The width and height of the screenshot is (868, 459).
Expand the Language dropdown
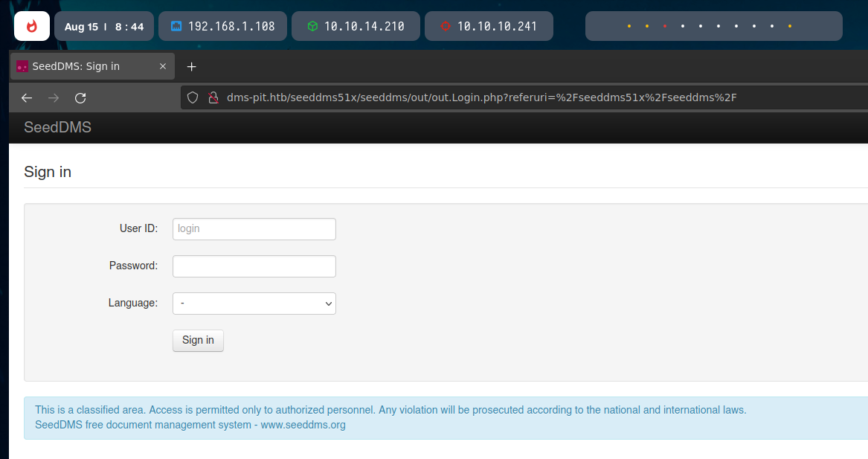click(254, 304)
